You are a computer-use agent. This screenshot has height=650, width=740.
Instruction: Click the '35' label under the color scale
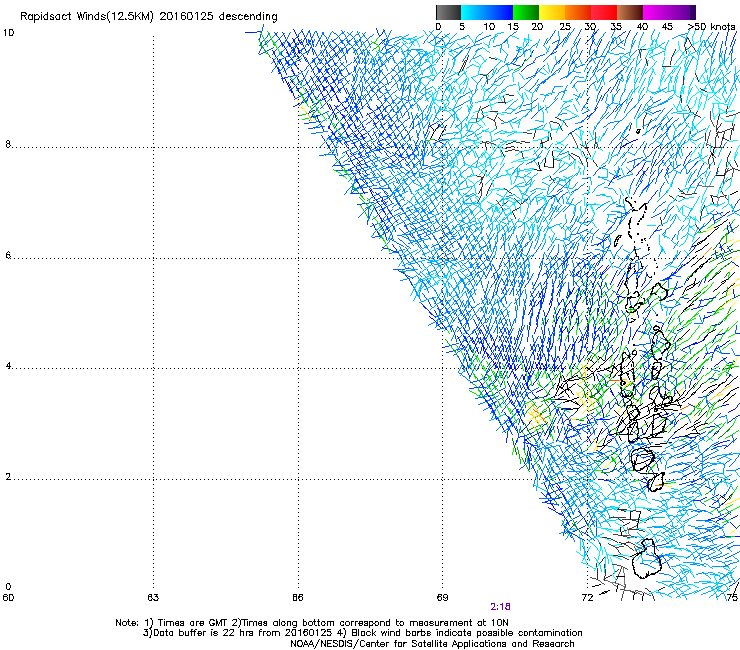point(616,27)
